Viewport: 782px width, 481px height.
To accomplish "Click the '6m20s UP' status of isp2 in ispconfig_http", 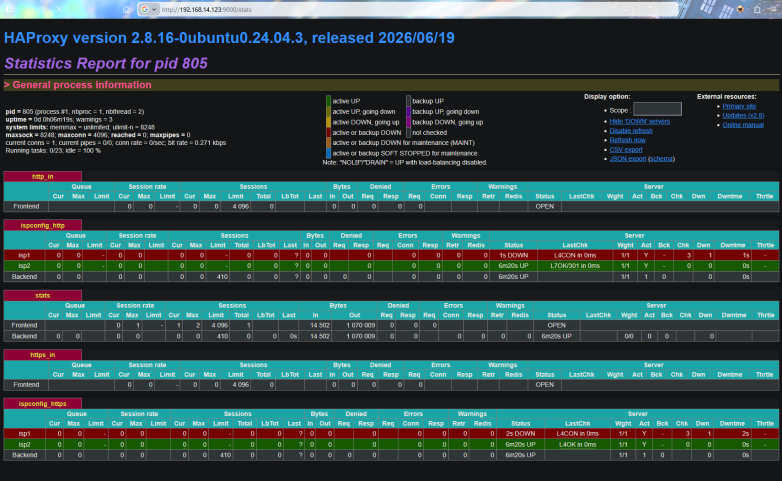I will click(x=514, y=266).
